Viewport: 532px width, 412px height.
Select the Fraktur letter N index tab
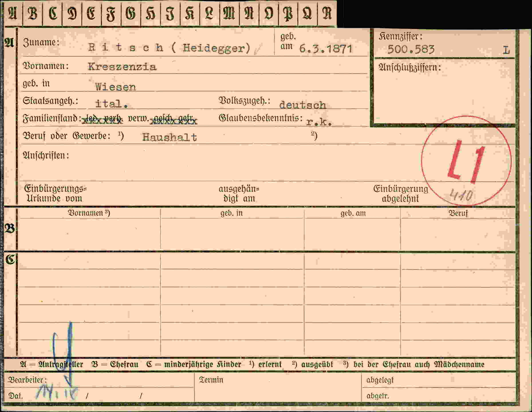(249, 13)
